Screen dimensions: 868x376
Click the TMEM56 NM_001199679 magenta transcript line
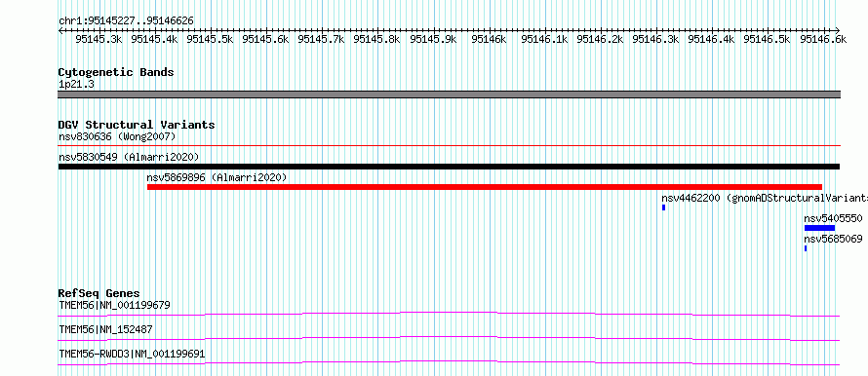pyautogui.click(x=449, y=314)
